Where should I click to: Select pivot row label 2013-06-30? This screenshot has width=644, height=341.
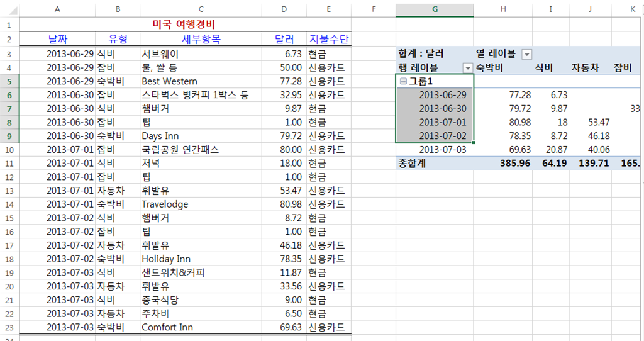(x=435, y=108)
